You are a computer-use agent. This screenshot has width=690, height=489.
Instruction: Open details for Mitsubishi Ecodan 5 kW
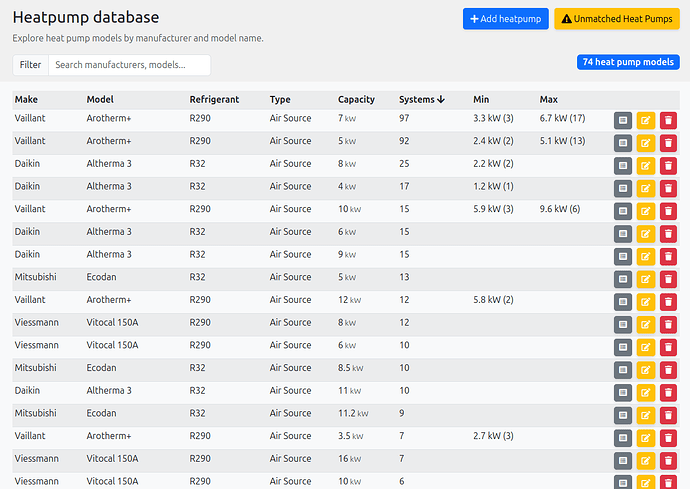point(622,278)
